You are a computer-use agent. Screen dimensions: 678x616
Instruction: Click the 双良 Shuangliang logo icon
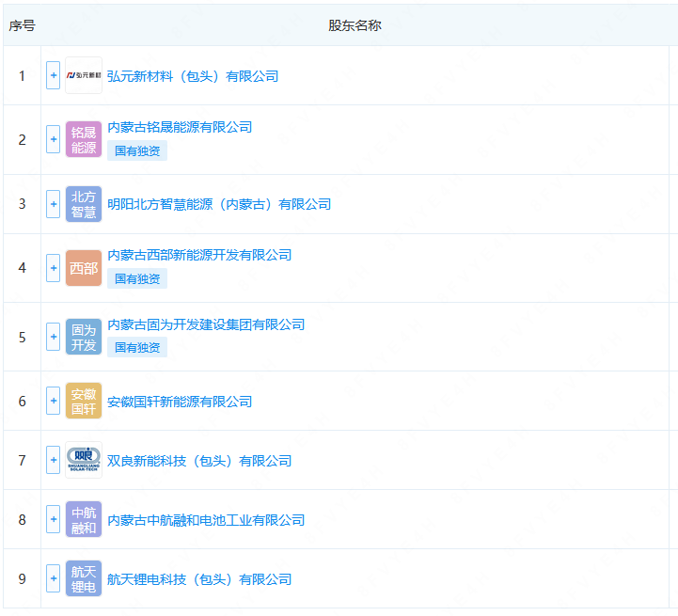(x=83, y=461)
